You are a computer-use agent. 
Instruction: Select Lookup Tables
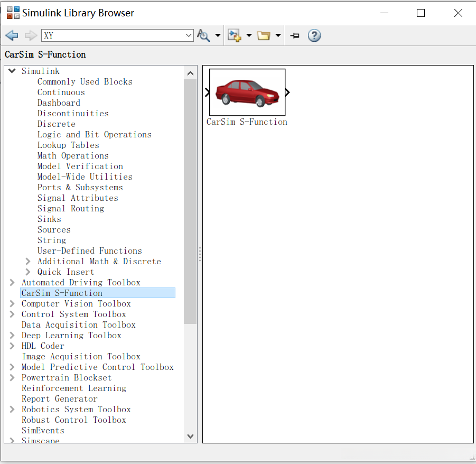[68, 145]
